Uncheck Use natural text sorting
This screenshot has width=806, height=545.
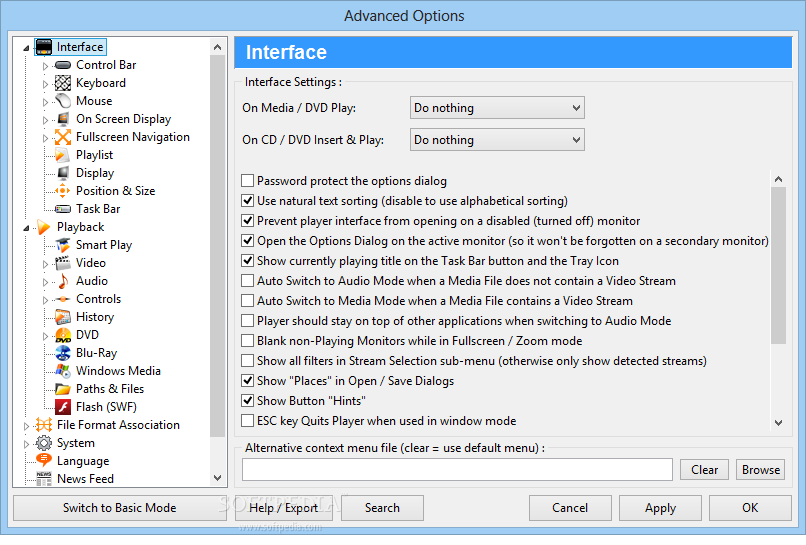[x=248, y=201]
